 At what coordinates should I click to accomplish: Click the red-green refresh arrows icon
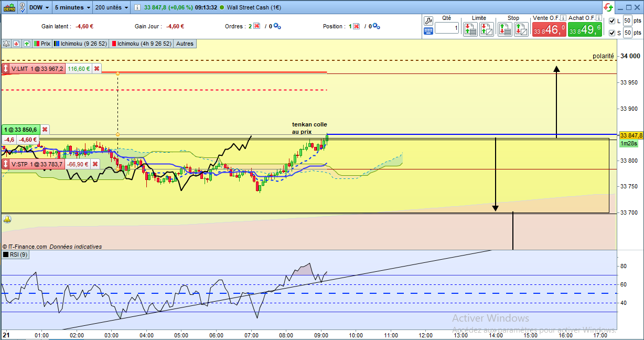click(x=608, y=7)
